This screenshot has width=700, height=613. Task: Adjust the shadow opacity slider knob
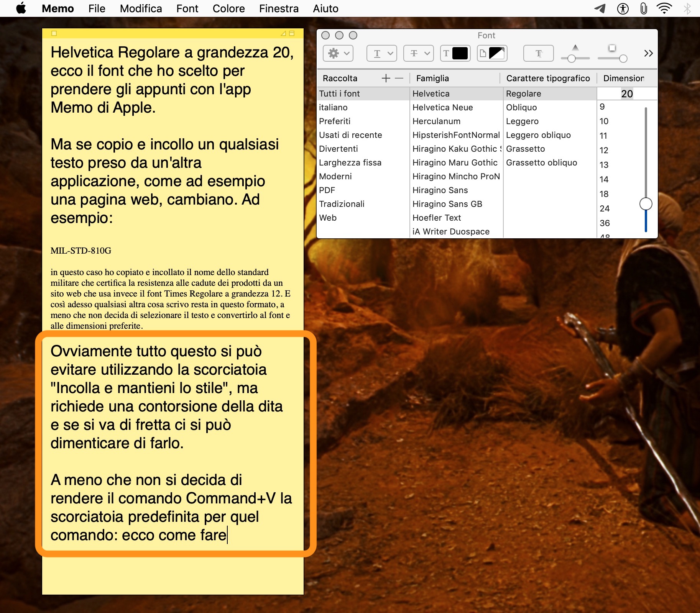pos(572,58)
